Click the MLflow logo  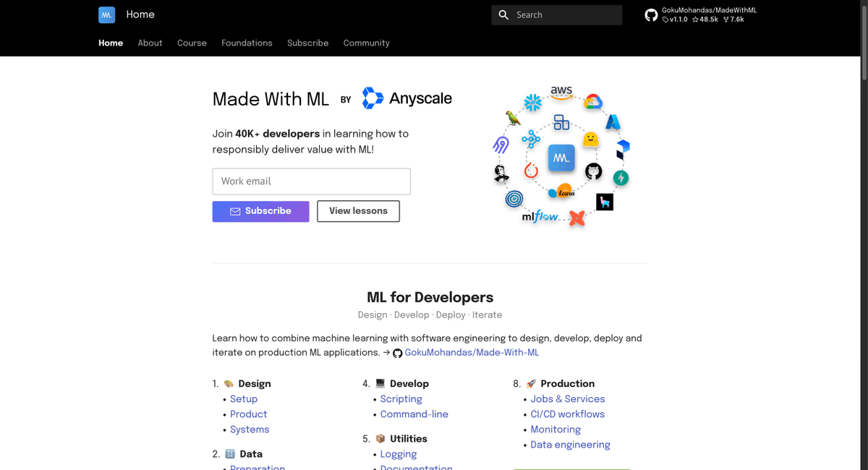(540, 216)
